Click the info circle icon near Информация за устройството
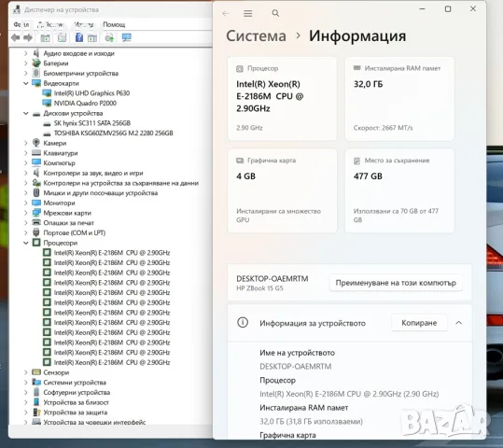The width and height of the screenshot is (503, 448). [x=243, y=322]
